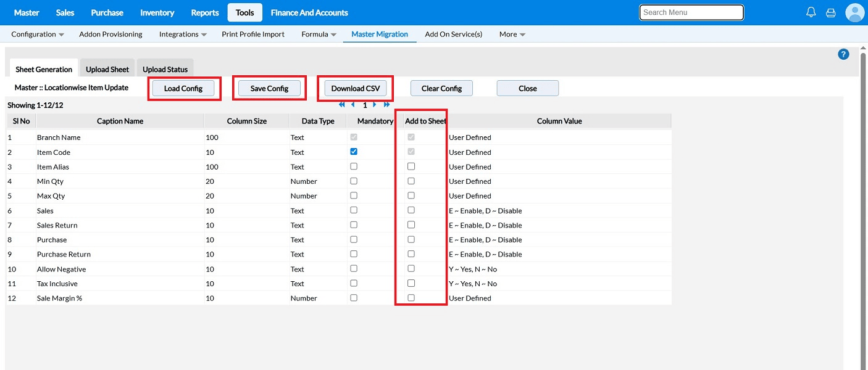The height and width of the screenshot is (370, 868).
Task: Go to previous page arrow
Action: click(353, 105)
